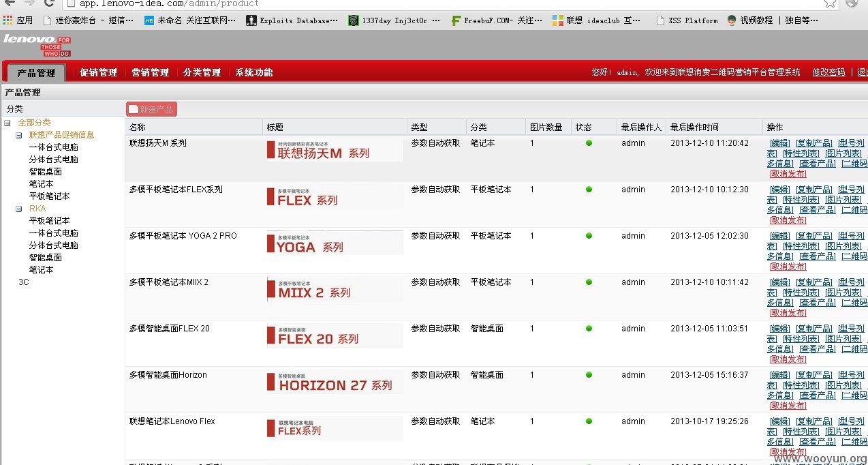Image resolution: width=868 pixels, height=465 pixels.
Task: Click 编辑 for 联想笔记本Lenovo Flex
Action: [780, 421]
